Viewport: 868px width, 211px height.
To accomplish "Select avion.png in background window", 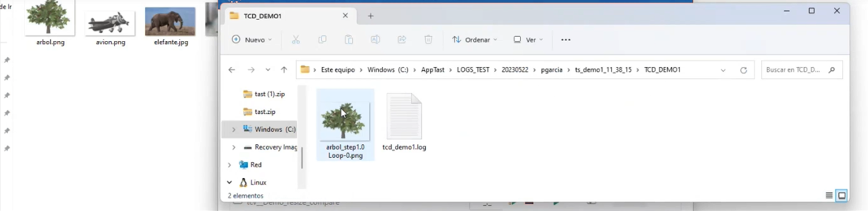I will coord(111,29).
